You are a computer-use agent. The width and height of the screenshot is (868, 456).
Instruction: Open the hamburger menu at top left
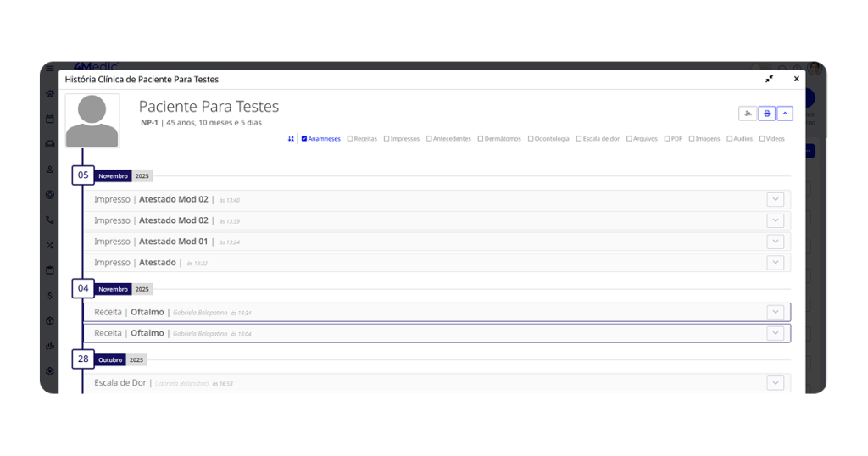click(x=50, y=69)
